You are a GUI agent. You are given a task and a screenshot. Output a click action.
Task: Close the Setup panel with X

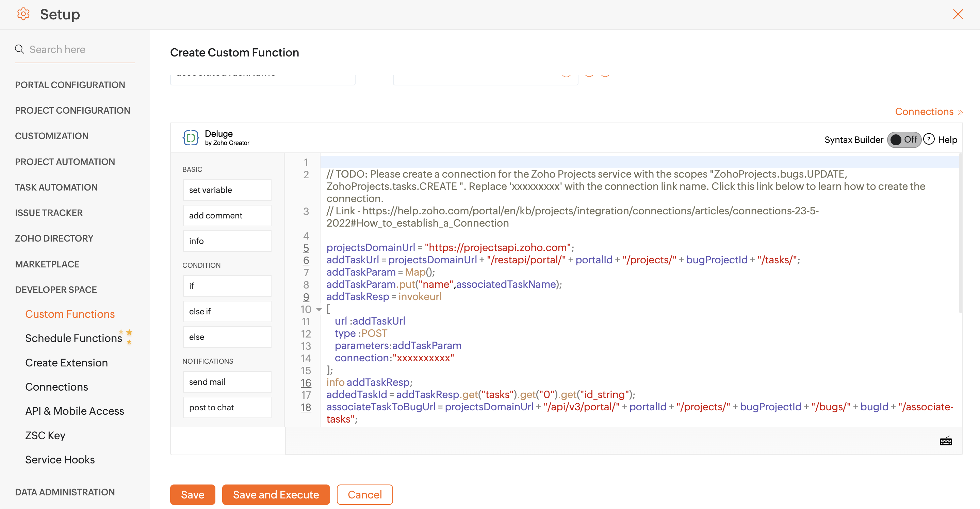click(x=958, y=14)
